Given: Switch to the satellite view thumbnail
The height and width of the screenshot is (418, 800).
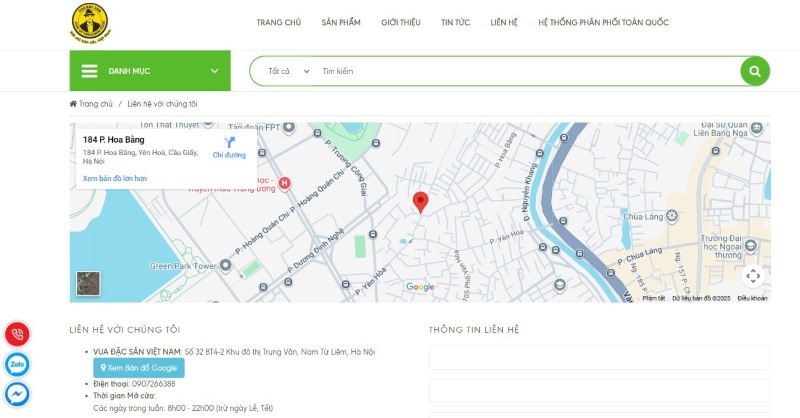Looking at the screenshot, I should 88,284.
